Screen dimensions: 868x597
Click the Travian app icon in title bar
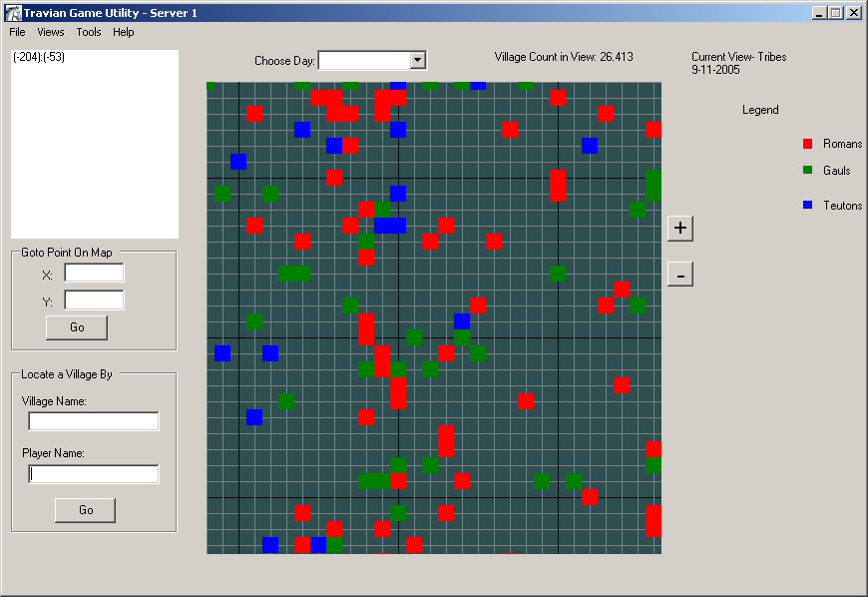point(13,13)
